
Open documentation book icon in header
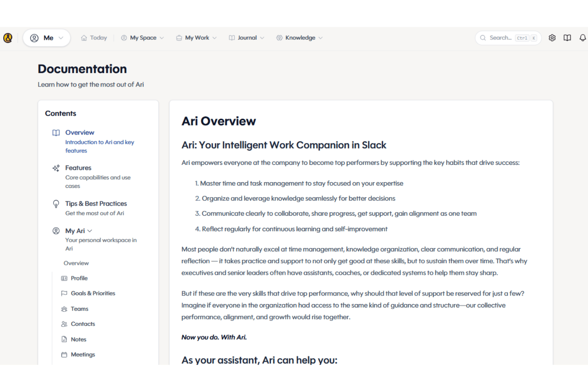click(567, 38)
